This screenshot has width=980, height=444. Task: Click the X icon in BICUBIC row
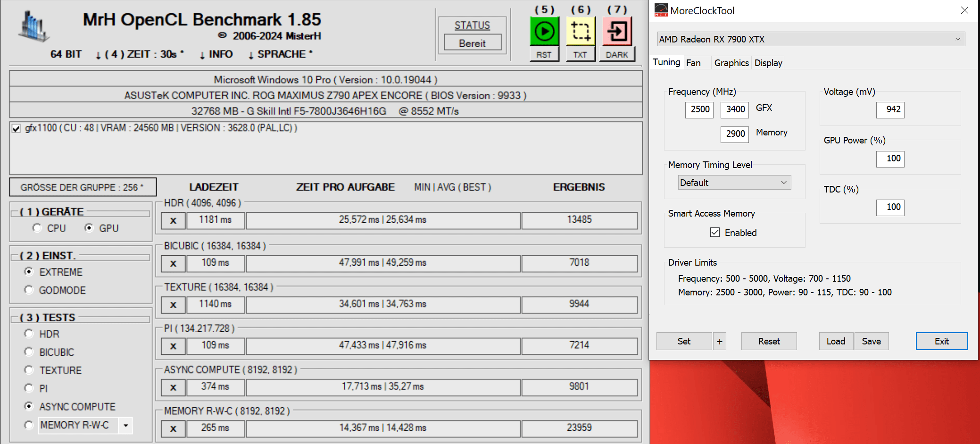[x=173, y=263]
